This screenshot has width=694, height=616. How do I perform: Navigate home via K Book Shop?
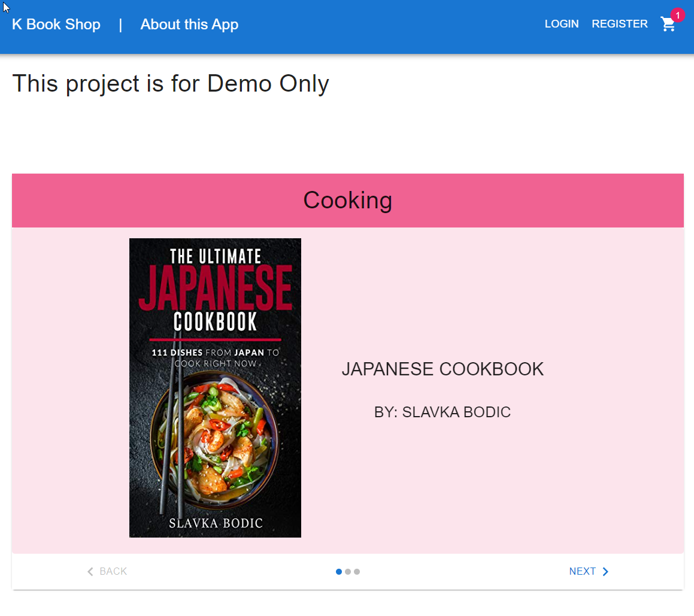[56, 25]
